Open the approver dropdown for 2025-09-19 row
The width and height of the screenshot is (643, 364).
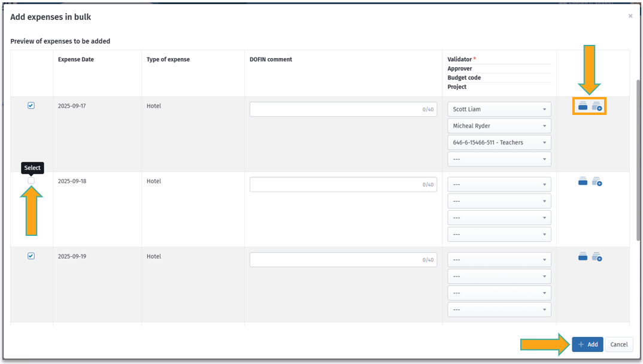[499, 276]
